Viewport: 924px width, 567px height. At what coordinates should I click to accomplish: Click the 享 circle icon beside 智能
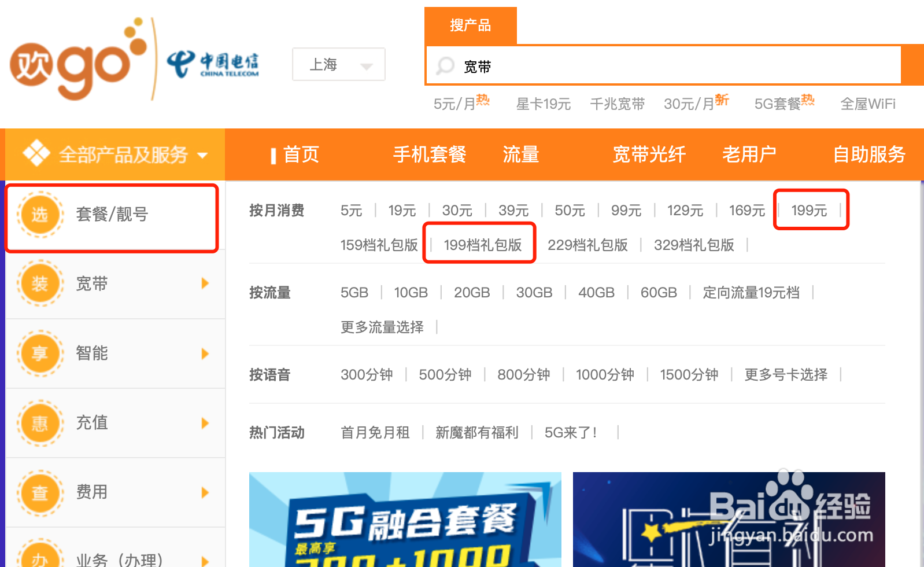click(x=40, y=353)
